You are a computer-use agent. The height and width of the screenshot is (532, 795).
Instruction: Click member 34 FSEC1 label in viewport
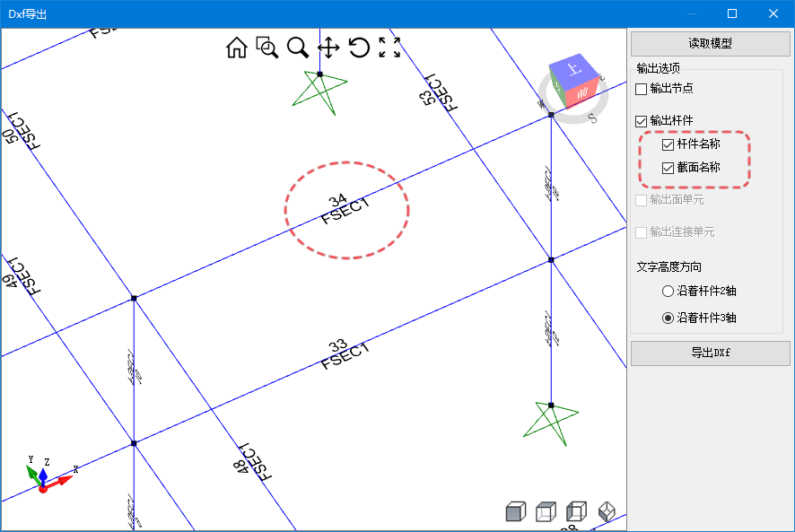click(343, 210)
